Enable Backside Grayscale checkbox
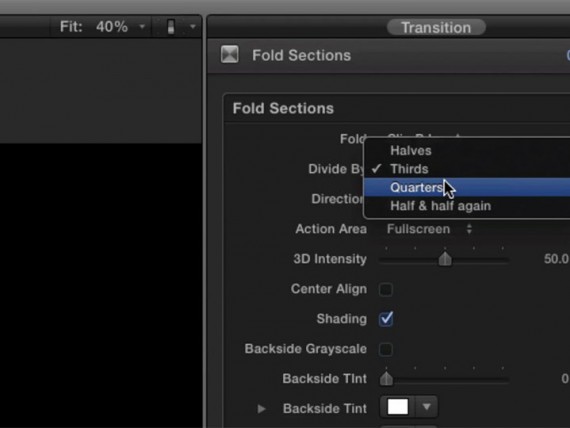 386,349
